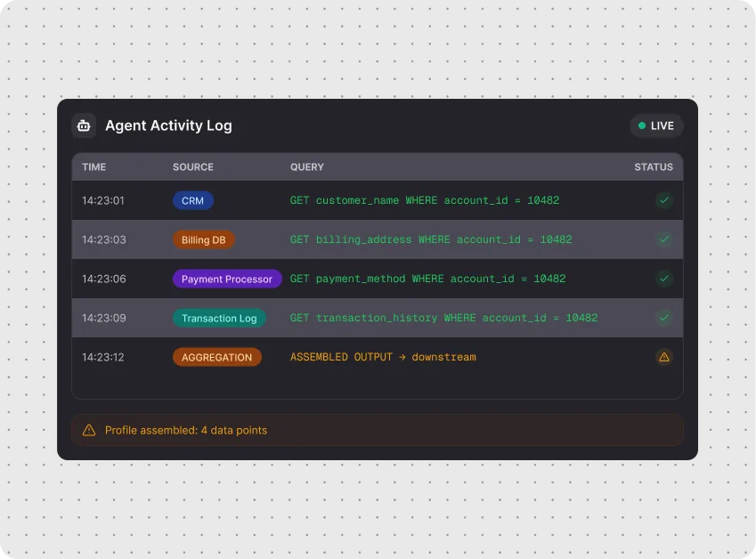The image size is (756, 559).
Task: Click the GET payment_method query text
Action: (x=427, y=279)
